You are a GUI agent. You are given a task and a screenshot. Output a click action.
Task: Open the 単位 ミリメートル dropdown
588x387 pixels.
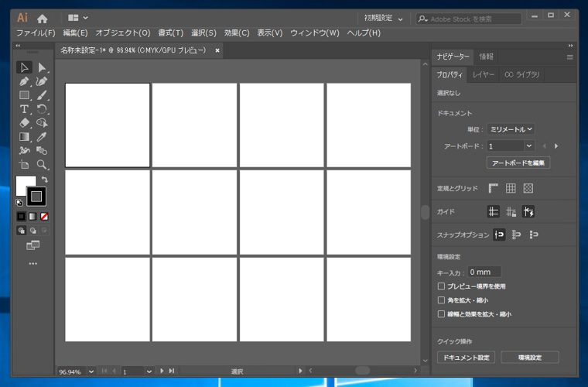(511, 129)
